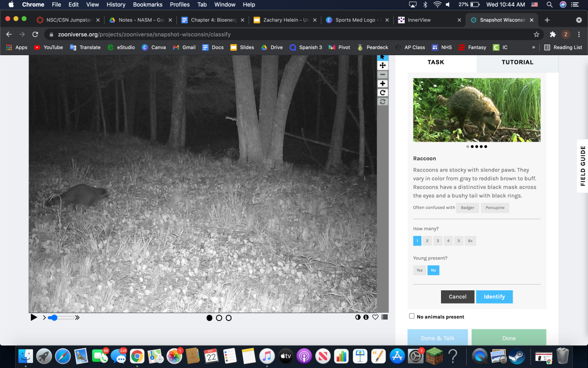Viewport: 588px width, 368px height.
Task: Check the No animals present box
Action: point(412,316)
